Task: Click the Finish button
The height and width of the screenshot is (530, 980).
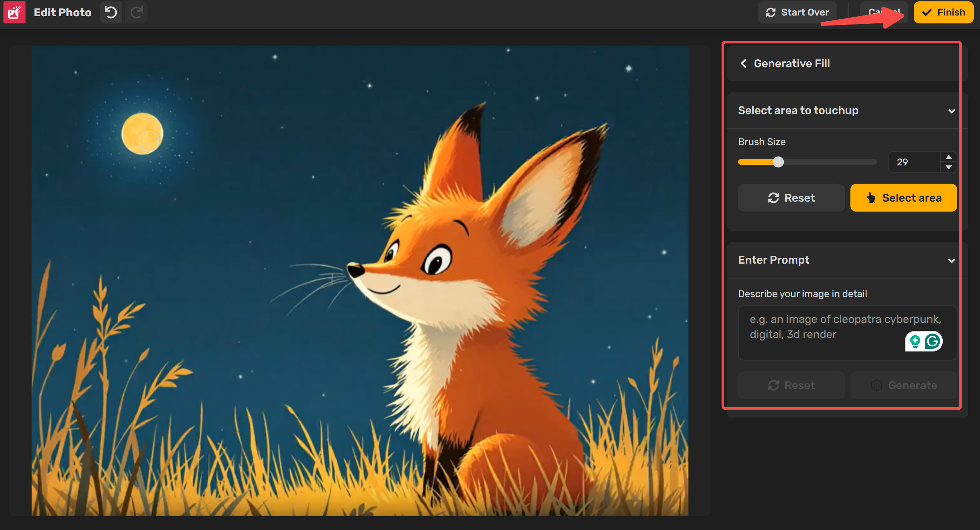Action: coord(943,12)
